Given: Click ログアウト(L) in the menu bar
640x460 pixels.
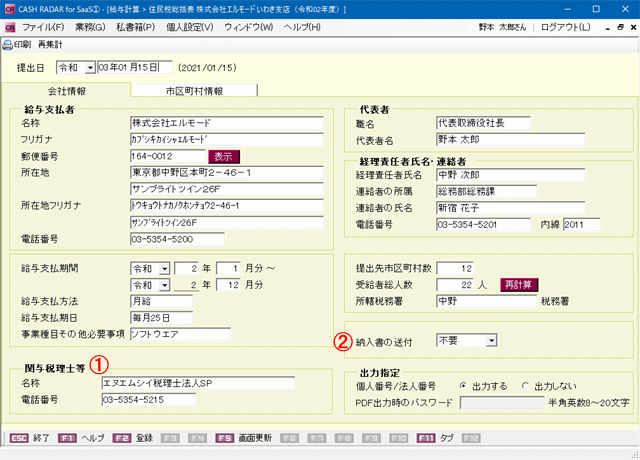Looking at the screenshot, I should [566, 27].
